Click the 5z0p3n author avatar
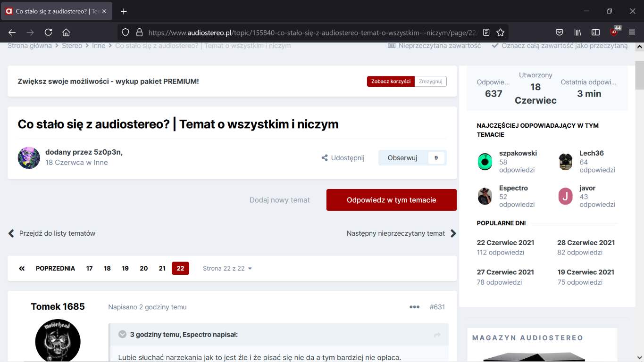This screenshot has height=362, width=644. tap(29, 158)
